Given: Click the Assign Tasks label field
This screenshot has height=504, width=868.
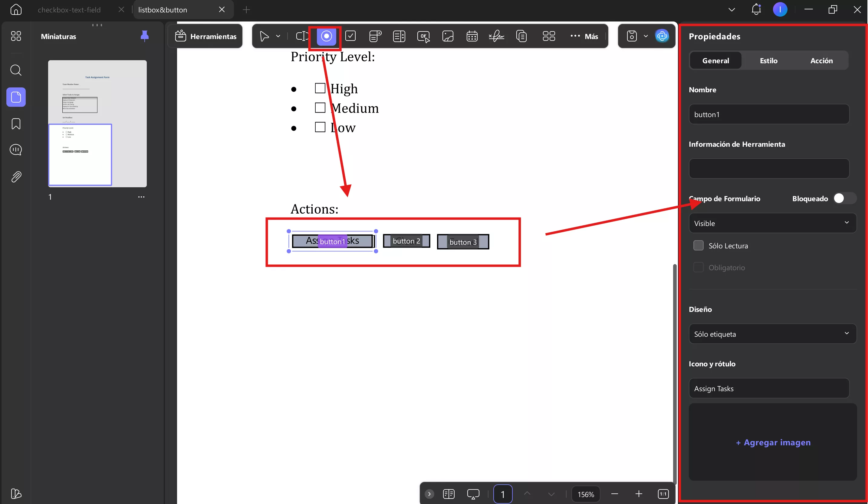Looking at the screenshot, I should [769, 388].
